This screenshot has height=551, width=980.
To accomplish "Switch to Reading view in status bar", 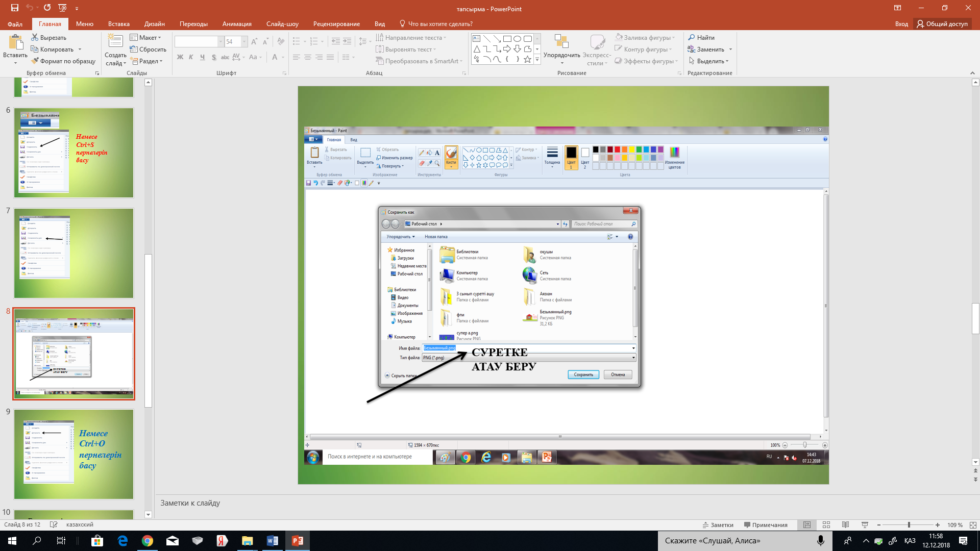I will tap(845, 524).
